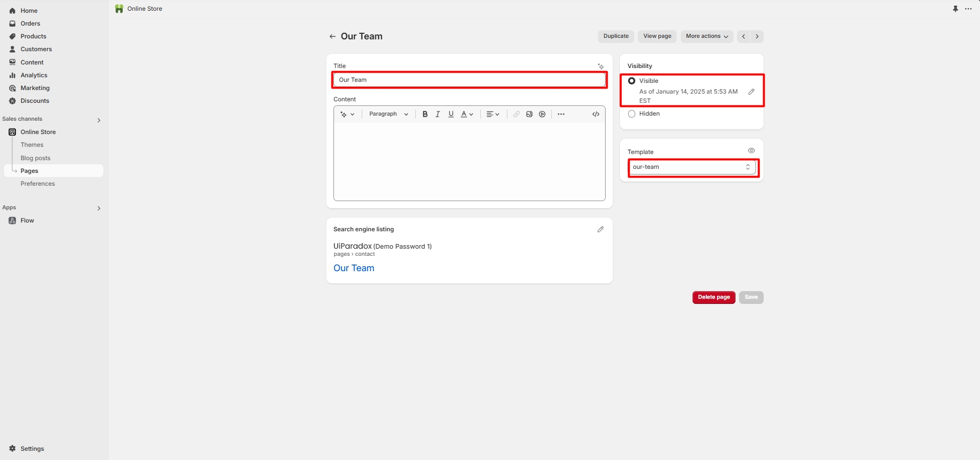Edit the search engine listing
The image size is (980, 460).
(x=600, y=229)
